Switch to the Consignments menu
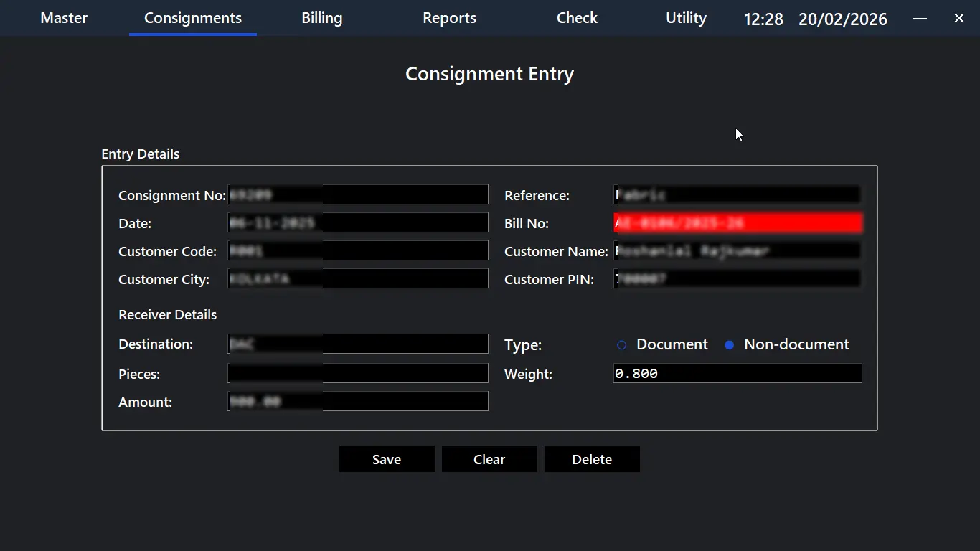This screenshot has width=980, height=551. (x=193, y=18)
